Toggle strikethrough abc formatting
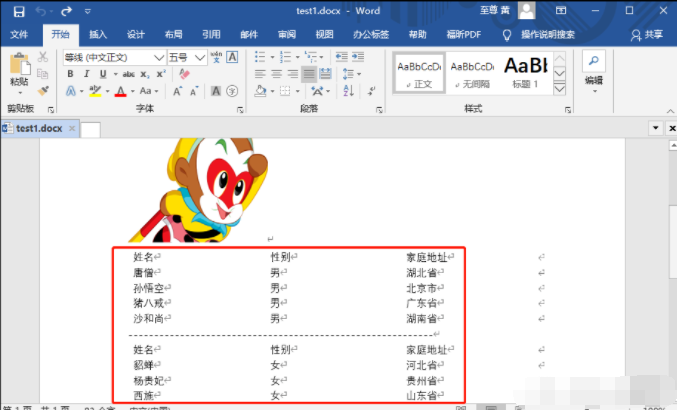Image resolution: width=677 pixels, height=410 pixels. coord(129,74)
